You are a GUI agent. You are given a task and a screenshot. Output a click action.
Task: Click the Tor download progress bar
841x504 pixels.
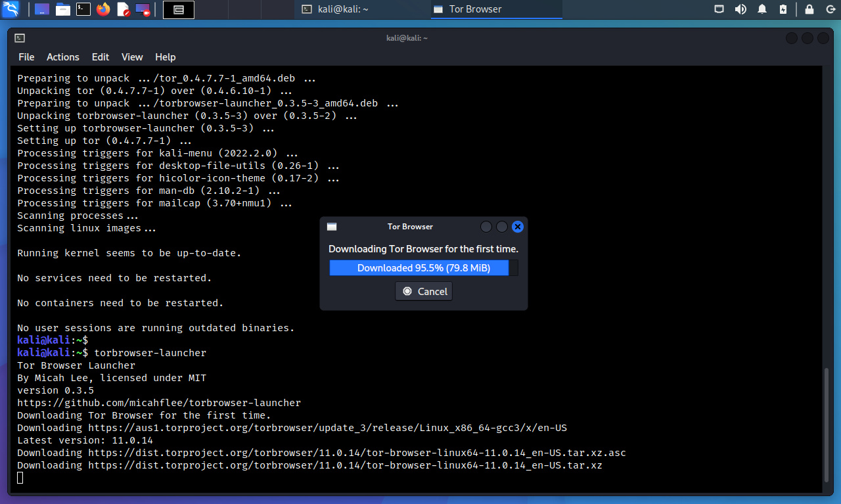423,268
